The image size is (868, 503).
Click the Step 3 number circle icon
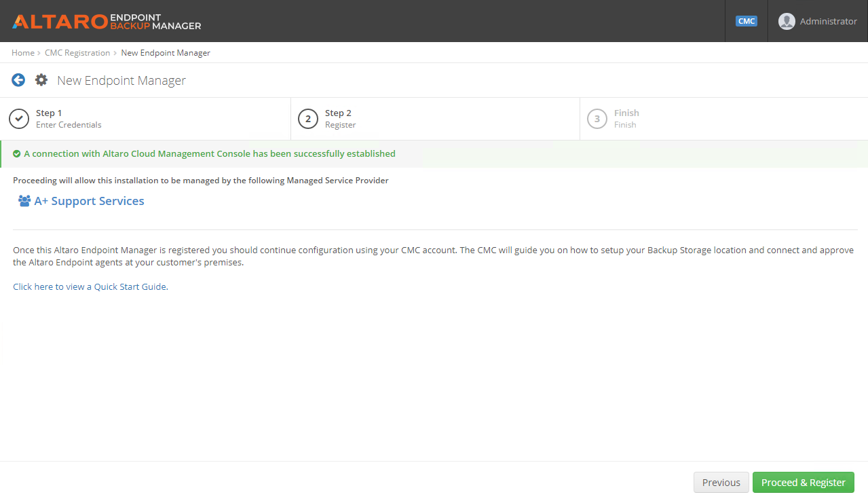tap(597, 119)
